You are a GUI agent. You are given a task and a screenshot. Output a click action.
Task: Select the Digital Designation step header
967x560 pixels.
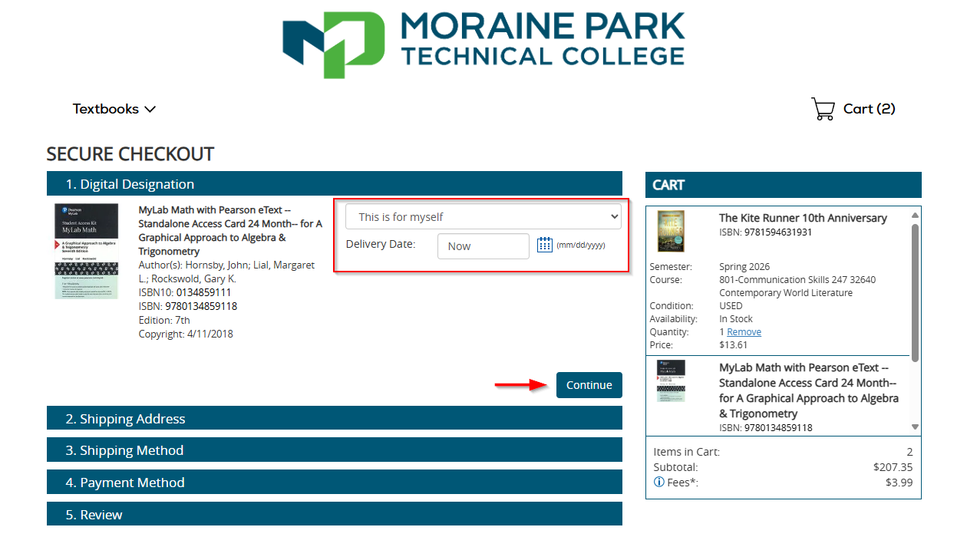point(334,184)
